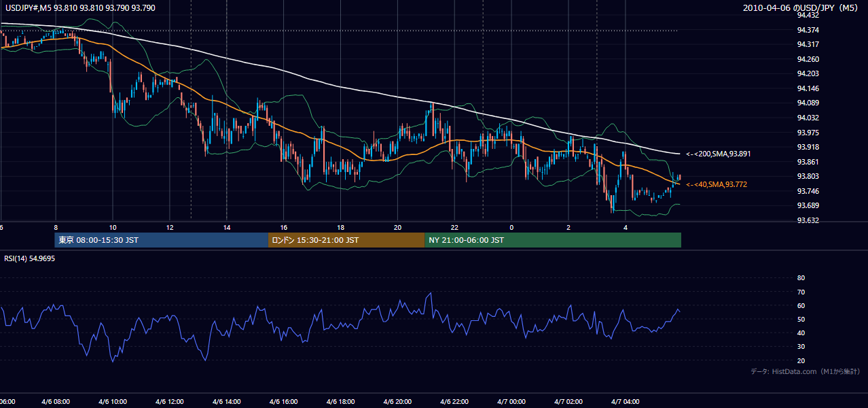Click price axis value 94.317
The image size is (868, 408).
(x=808, y=44)
